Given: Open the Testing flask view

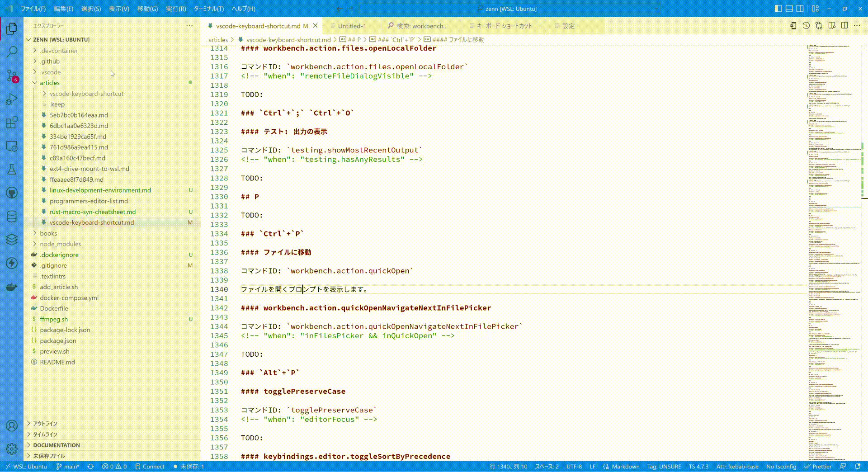Looking at the screenshot, I should (12, 170).
